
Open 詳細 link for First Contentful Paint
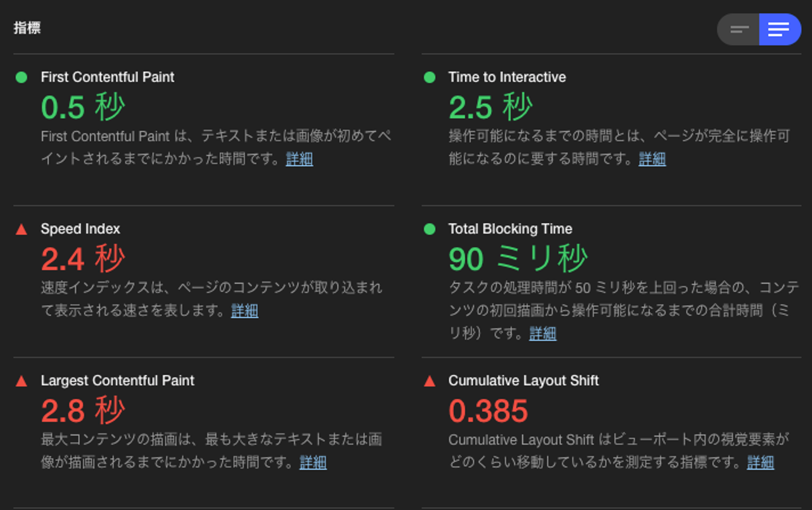click(299, 159)
